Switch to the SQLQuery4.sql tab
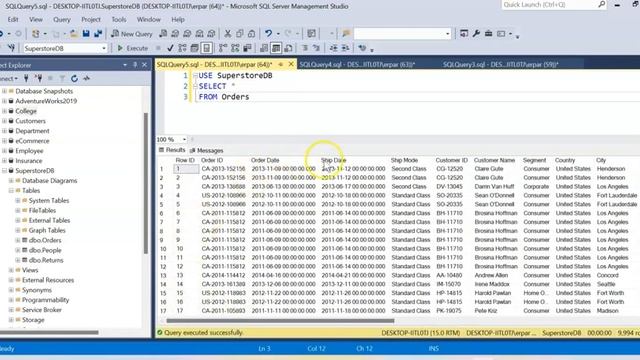The image size is (640, 360). pyautogui.click(x=357, y=64)
